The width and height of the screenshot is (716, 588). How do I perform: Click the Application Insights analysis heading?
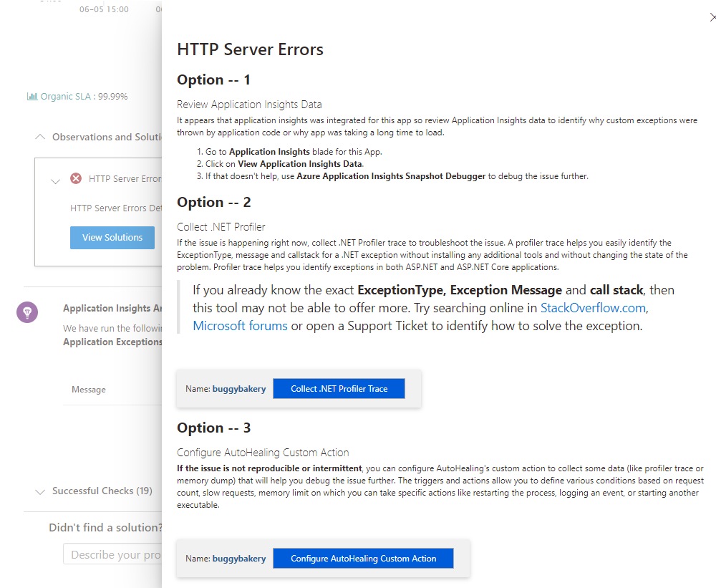coord(112,309)
